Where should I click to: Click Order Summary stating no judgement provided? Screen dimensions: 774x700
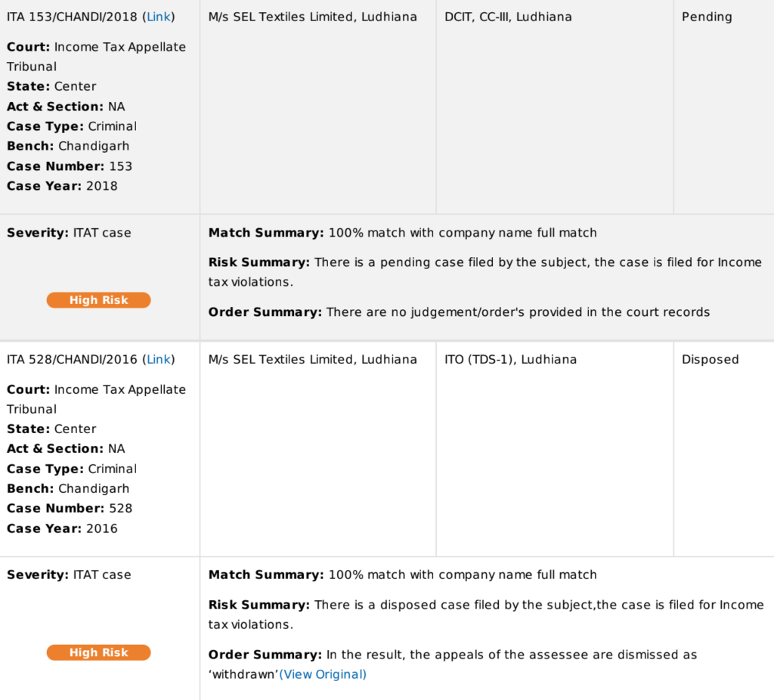point(459,312)
